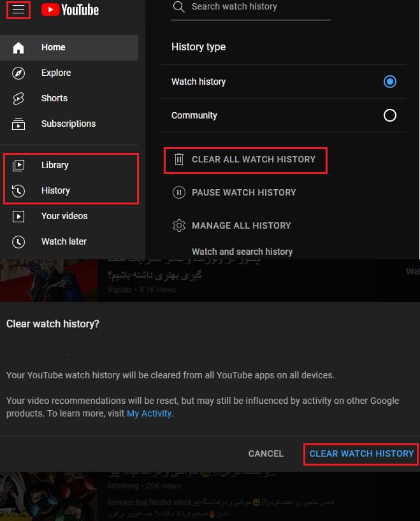Click the Watch later clock icon
The width and height of the screenshot is (420, 521).
coord(18,241)
